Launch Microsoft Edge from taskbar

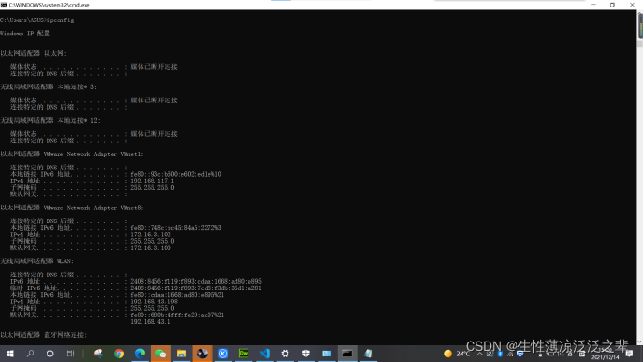coord(140,354)
